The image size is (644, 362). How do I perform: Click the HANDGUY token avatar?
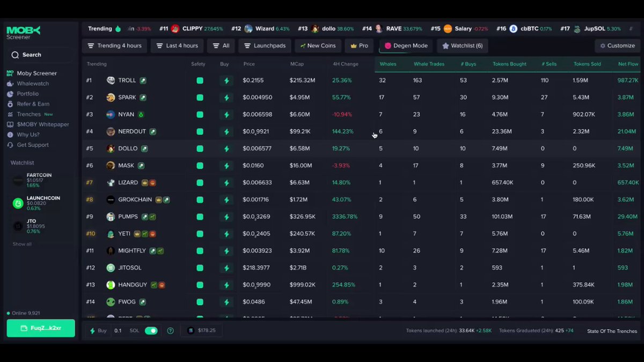pyautogui.click(x=111, y=285)
